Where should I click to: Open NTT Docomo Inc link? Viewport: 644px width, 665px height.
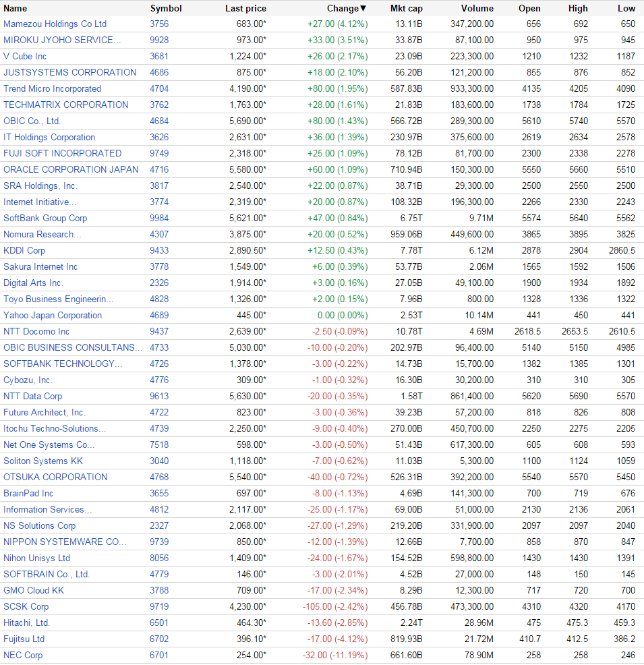click(x=36, y=332)
